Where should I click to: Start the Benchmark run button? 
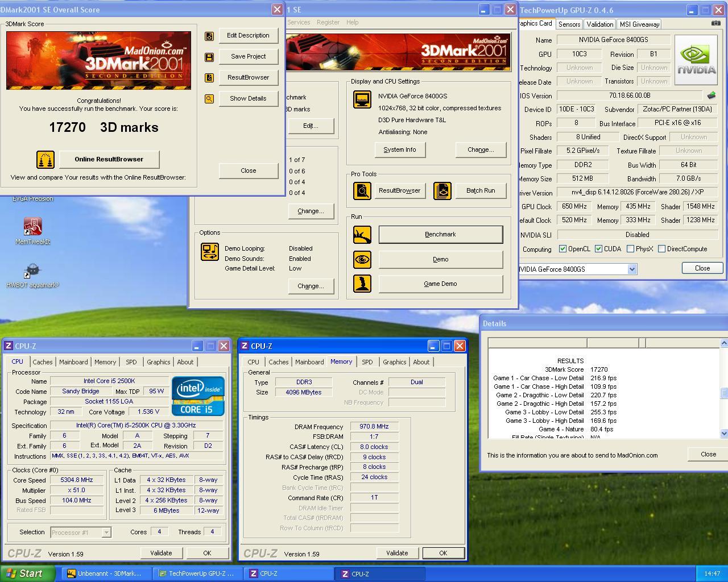point(441,235)
